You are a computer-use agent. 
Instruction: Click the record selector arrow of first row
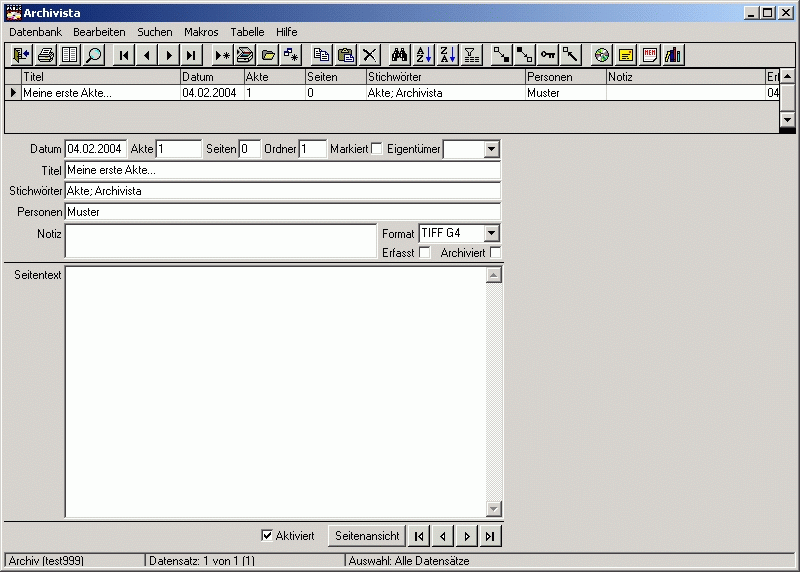coord(13,93)
